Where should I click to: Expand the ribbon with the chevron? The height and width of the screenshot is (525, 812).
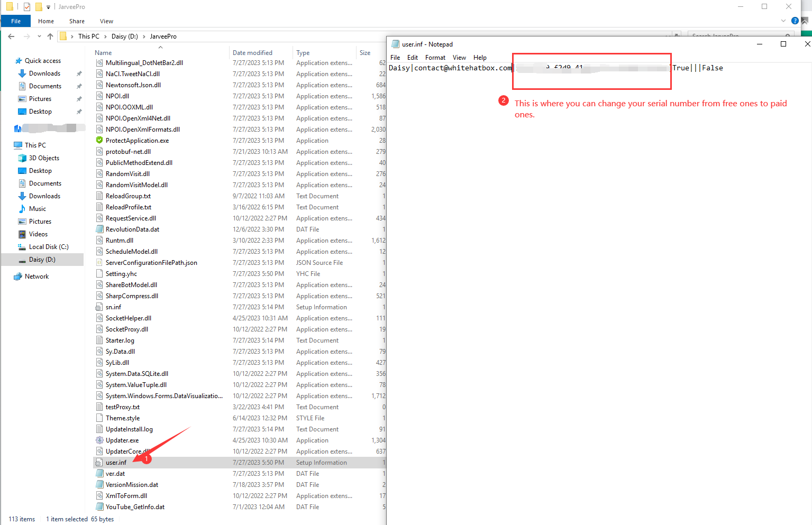[x=783, y=21]
